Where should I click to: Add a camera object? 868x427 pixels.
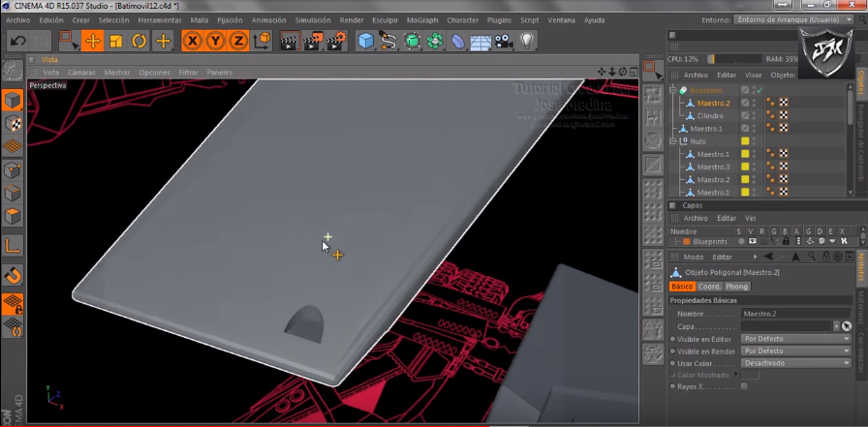point(503,41)
